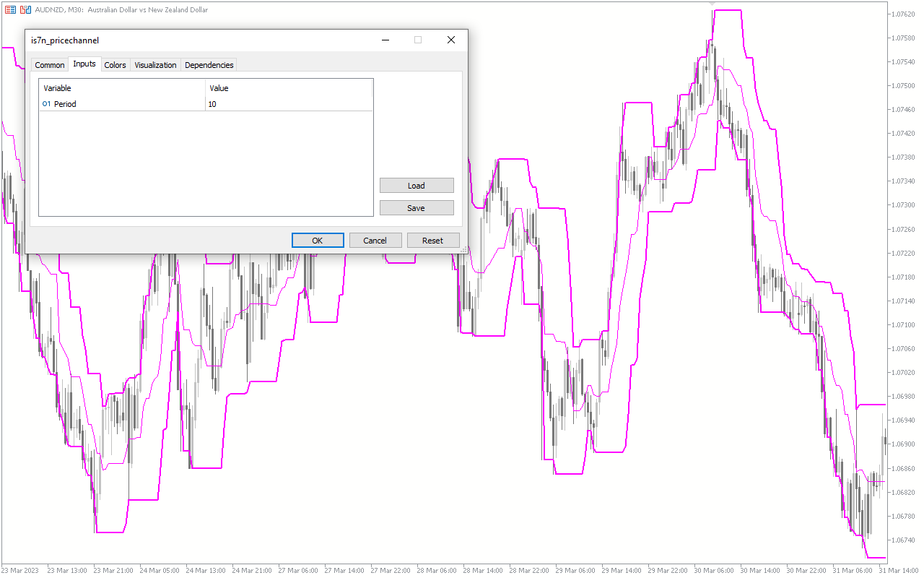Click the dialog resize grip
924x578 pixels.
pos(464,250)
